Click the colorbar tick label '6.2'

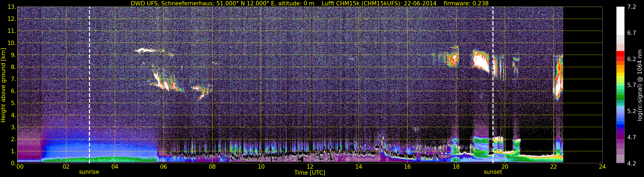(x=632, y=59)
